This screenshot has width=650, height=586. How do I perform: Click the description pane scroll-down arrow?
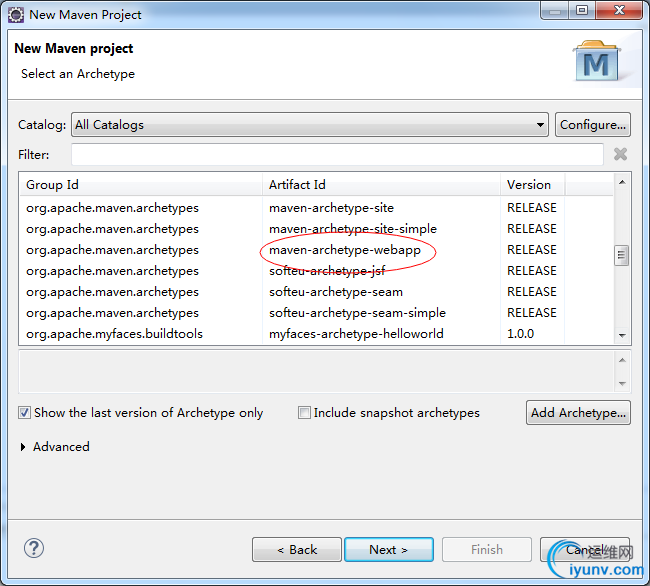pyautogui.click(x=622, y=383)
